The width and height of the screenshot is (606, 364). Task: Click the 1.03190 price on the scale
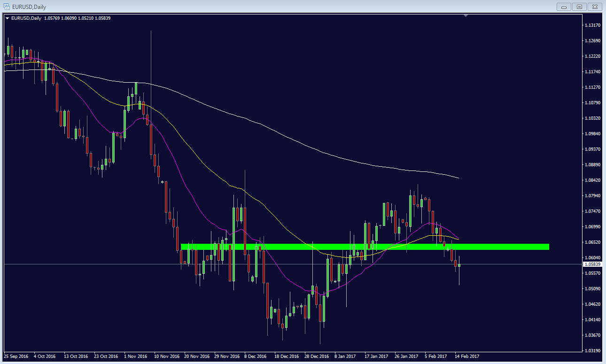(x=591, y=350)
